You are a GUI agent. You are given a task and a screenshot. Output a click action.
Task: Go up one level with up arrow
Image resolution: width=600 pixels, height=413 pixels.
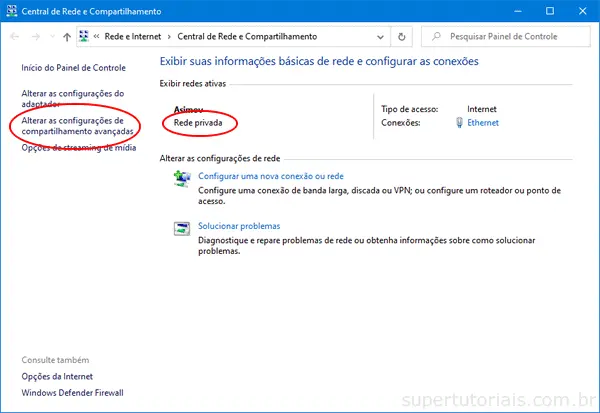pyautogui.click(x=66, y=37)
